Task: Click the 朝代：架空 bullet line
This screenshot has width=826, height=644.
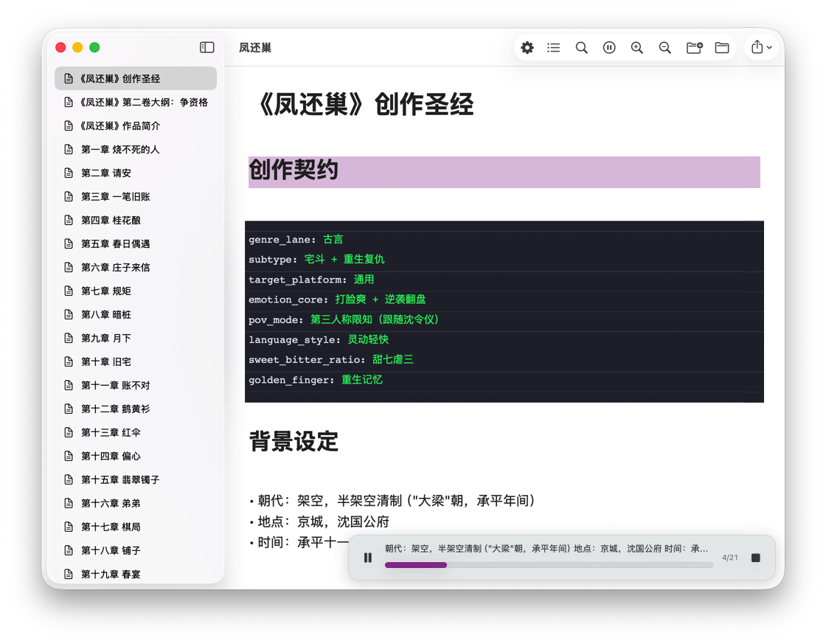Action: [x=392, y=501]
